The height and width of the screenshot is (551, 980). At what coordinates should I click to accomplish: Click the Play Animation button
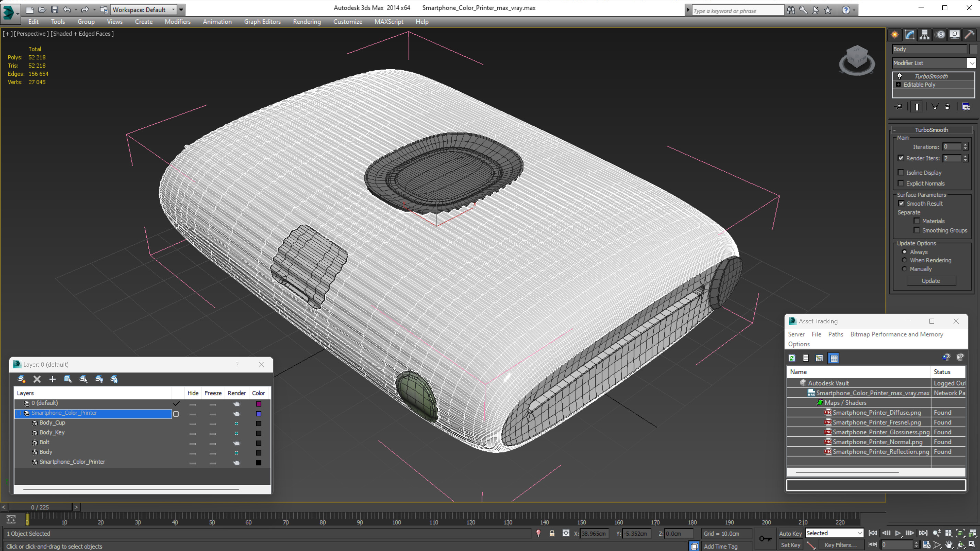(x=898, y=533)
